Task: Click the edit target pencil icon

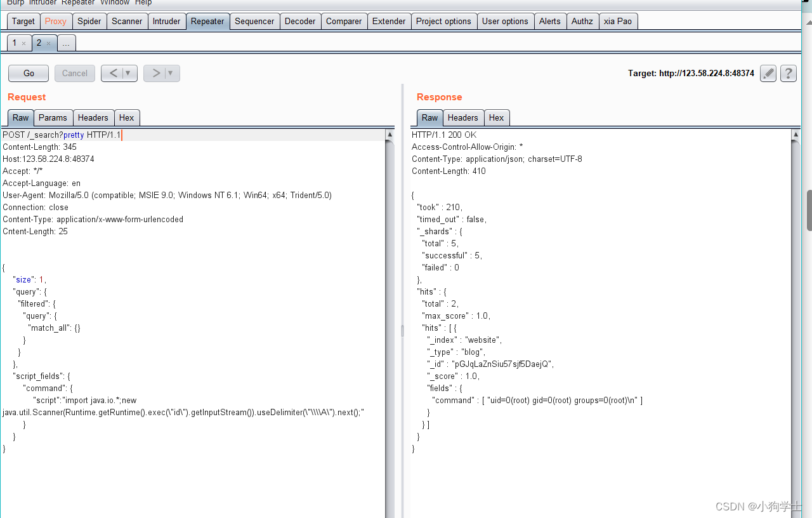Action: tap(768, 74)
